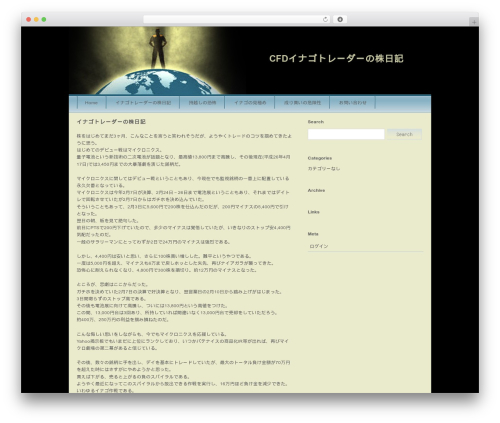Open the Home menu item
This screenshot has height=423, width=500.
click(x=91, y=103)
